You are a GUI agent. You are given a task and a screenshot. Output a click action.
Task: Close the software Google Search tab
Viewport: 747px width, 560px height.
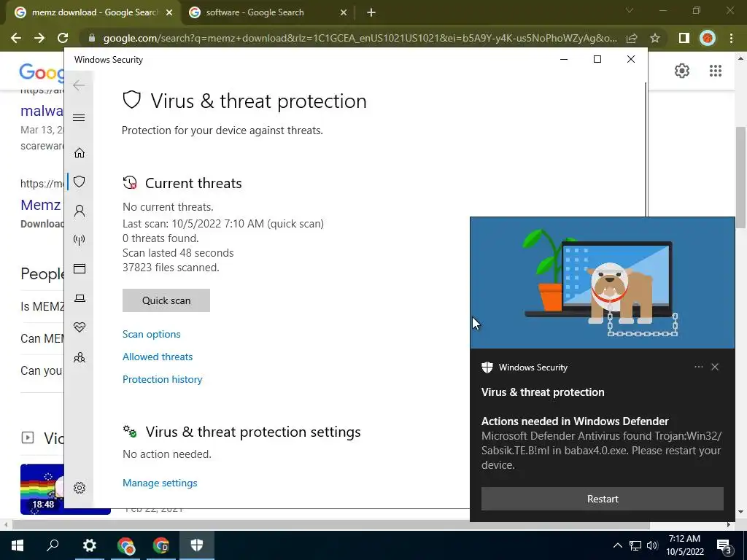pyautogui.click(x=344, y=13)
